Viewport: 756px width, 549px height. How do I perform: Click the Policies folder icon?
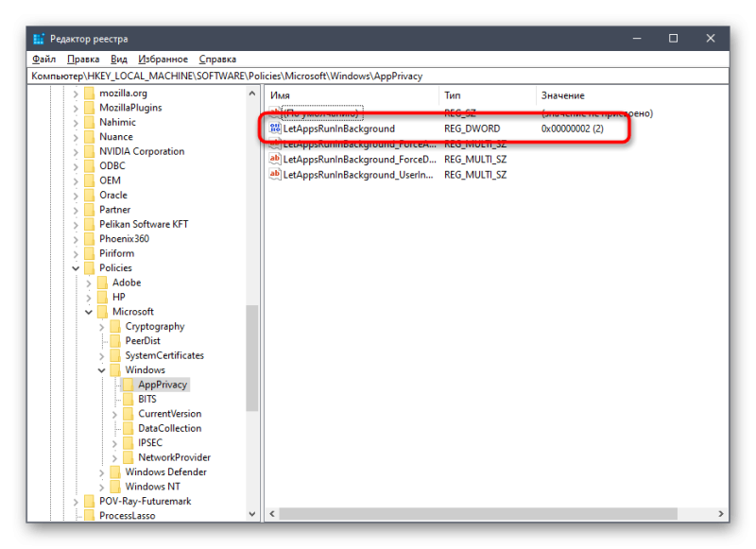tap(89, 268)
